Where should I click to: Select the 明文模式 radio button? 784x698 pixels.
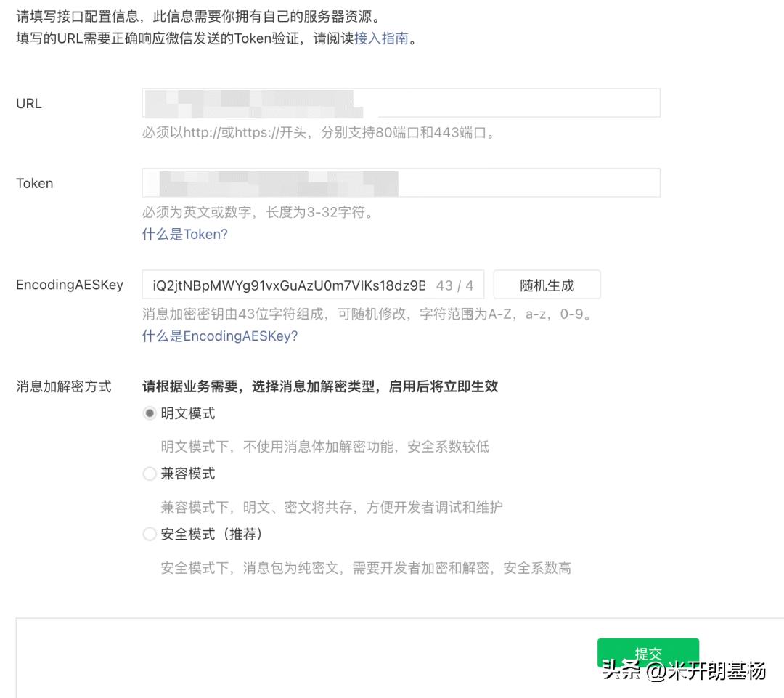click(x=150, y=413)
